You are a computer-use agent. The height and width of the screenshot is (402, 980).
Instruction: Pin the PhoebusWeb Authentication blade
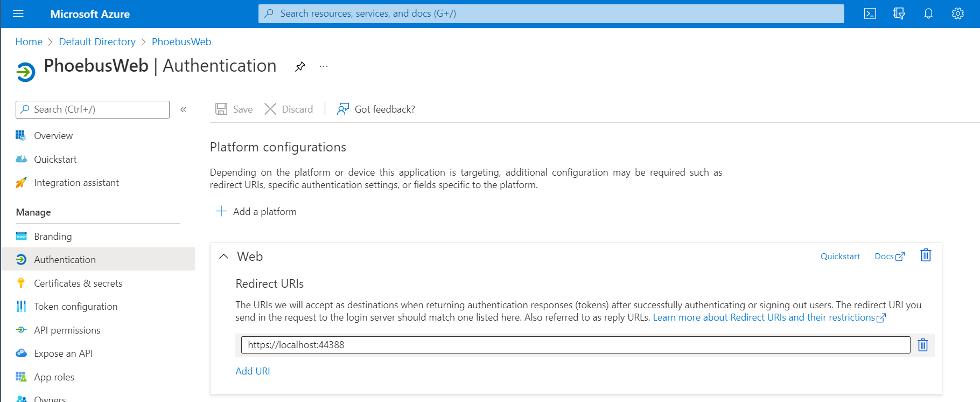pyautogui.click(x=300, y=66)
